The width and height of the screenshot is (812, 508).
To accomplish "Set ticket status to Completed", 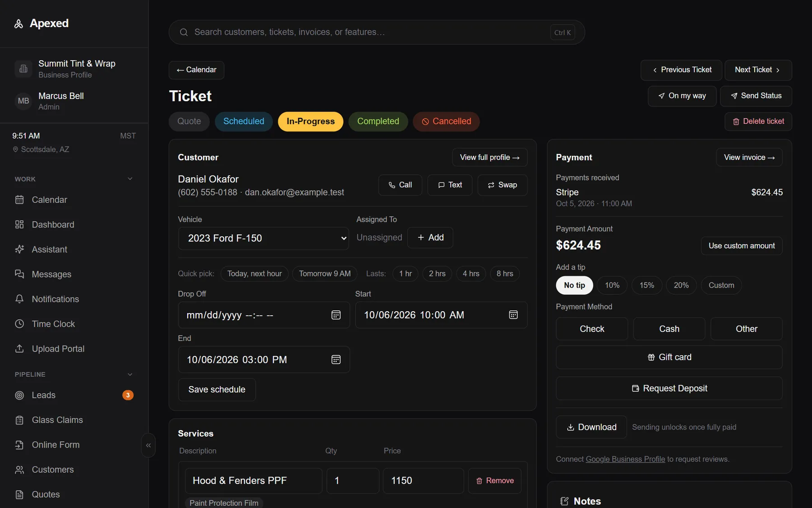I will pos(378,121).
